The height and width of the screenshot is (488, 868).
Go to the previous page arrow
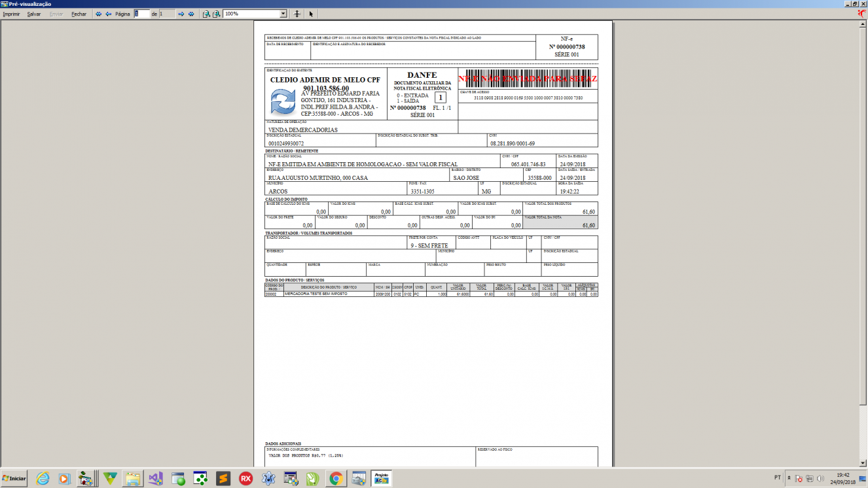[x=108, y=14]
